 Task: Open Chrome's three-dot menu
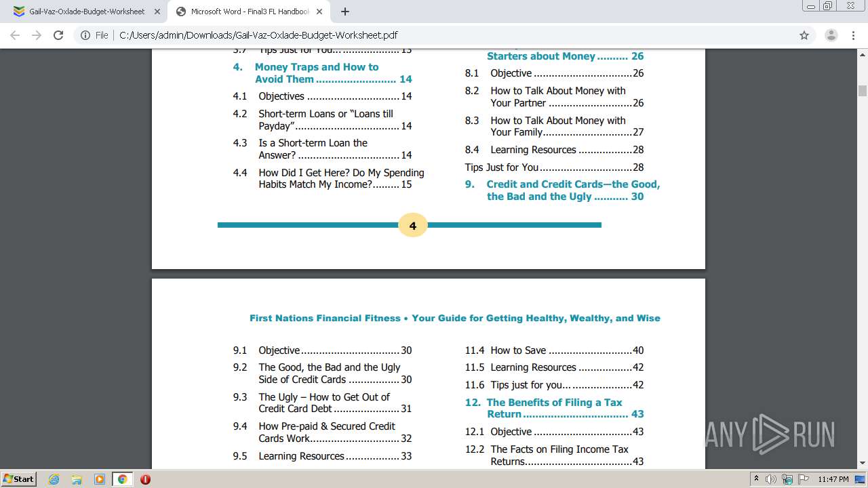[853, 35]
